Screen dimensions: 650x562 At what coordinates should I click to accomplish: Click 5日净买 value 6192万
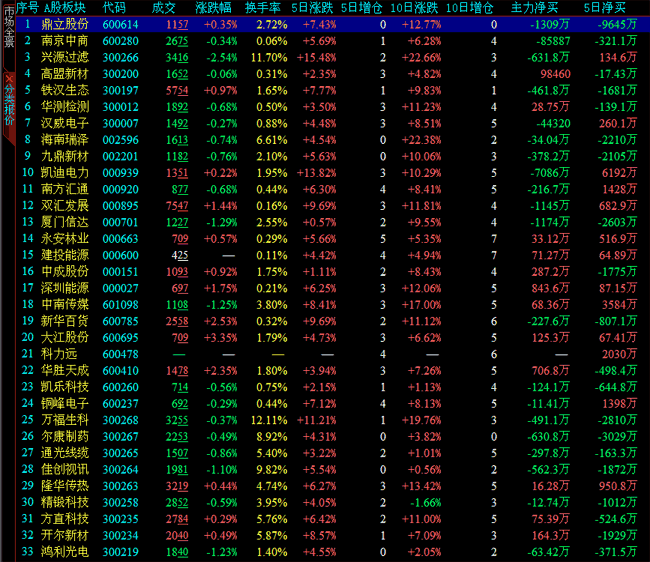point(619,173)
